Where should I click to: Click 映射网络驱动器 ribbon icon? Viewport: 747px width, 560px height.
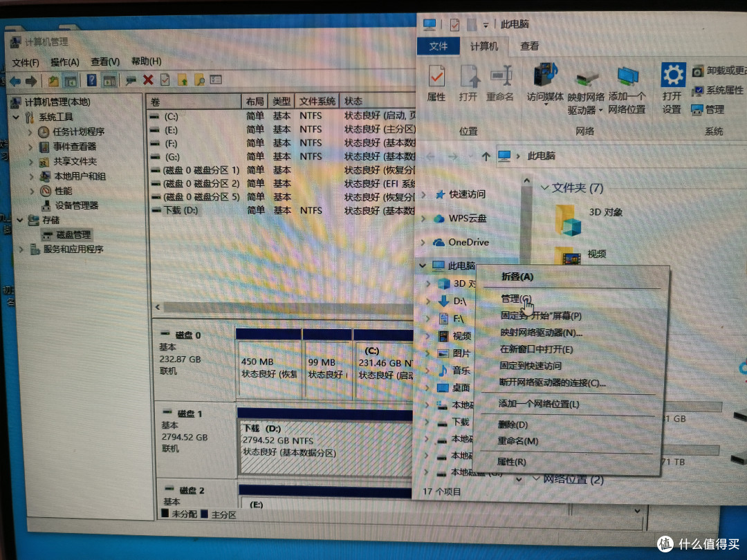point(586,91)
